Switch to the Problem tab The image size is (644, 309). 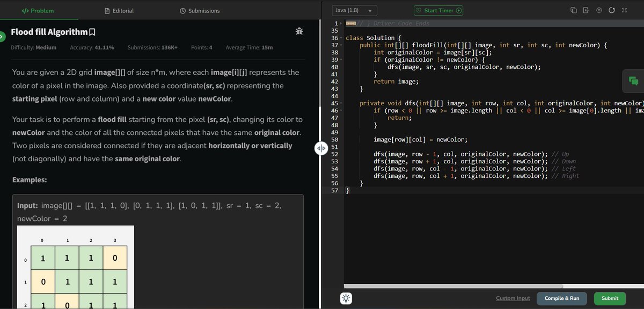tap(38, 11)
